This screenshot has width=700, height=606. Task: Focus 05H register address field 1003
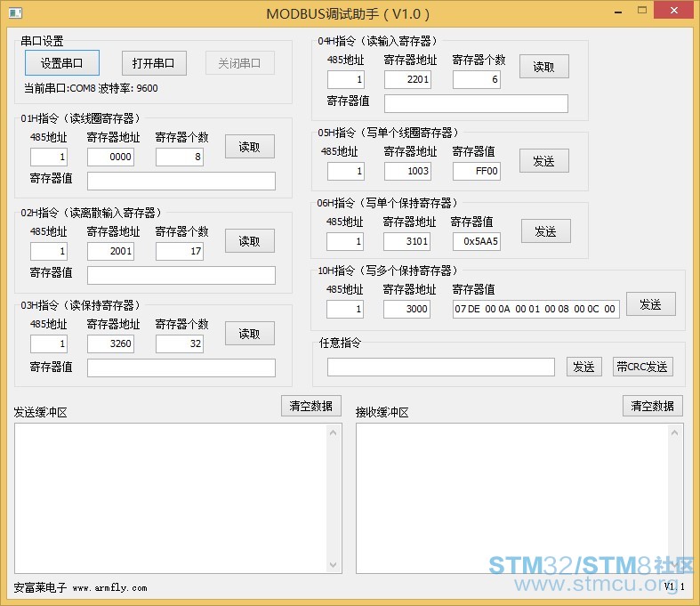[x=407, y=171]
